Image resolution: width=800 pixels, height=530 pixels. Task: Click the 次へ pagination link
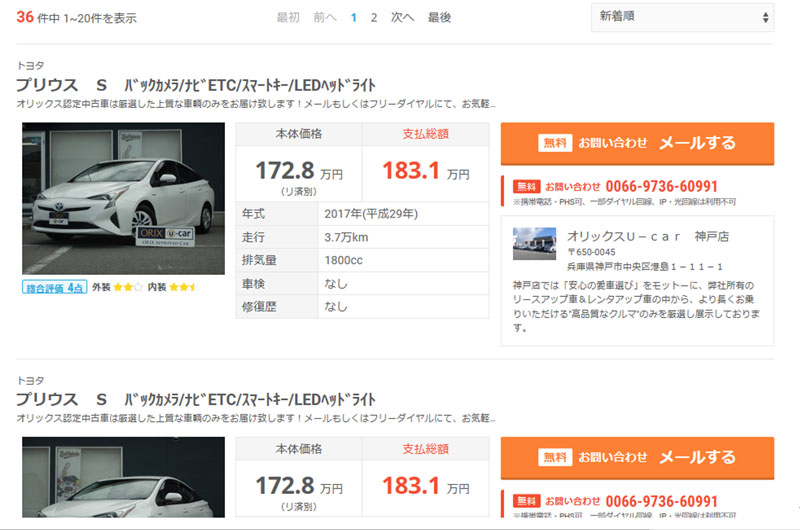pyautogui.click(x=402, y=18)
